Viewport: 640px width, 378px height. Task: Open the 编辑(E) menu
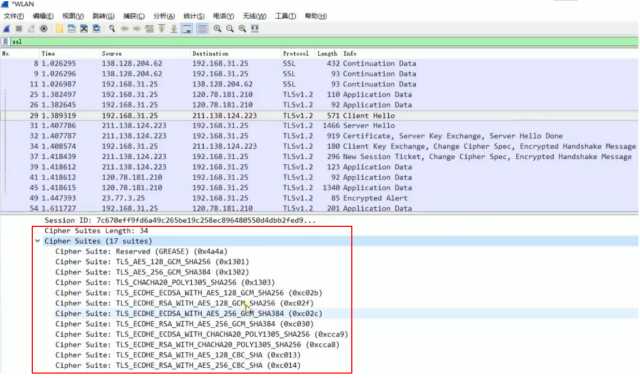click(x=43, y=16)
